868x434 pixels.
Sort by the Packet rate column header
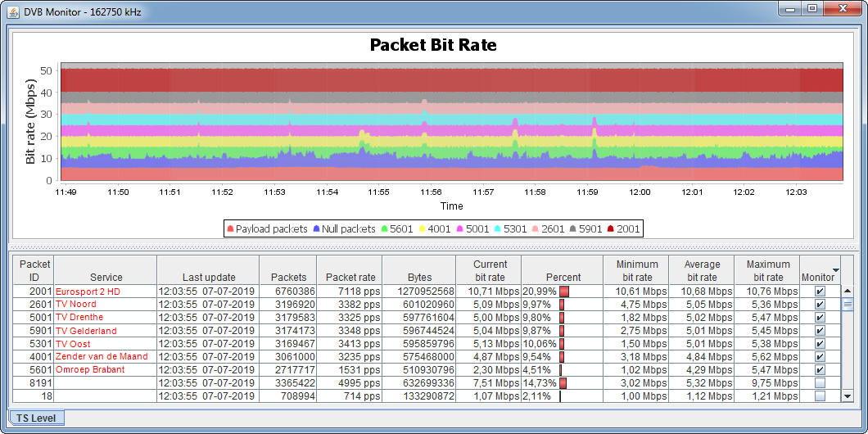click(350, 277)
